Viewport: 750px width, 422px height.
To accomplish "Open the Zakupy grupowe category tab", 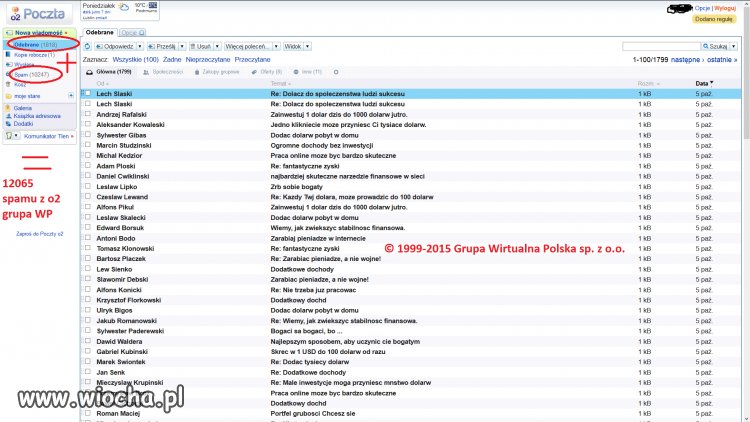I will (x=217, y=72).
